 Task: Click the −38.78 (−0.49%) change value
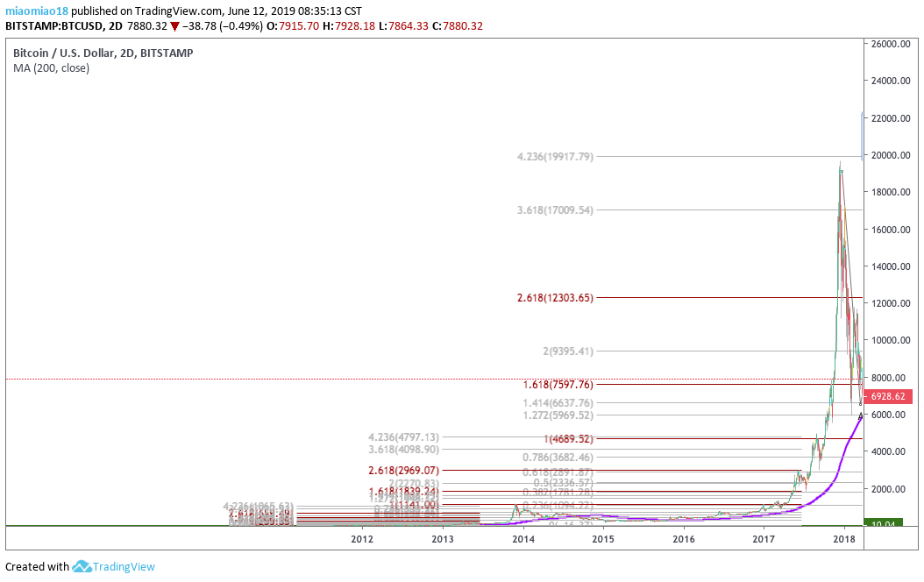[222, 26]
